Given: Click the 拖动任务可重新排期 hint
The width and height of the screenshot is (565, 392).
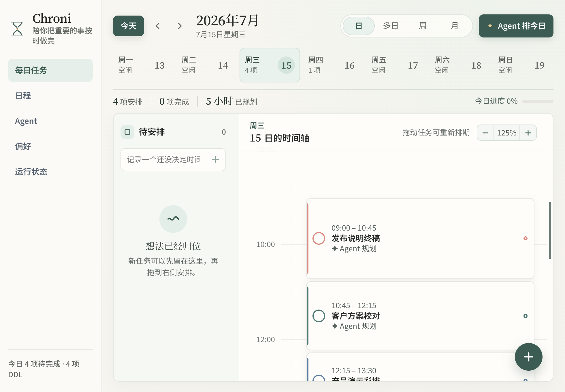Looking at the screenshot, I should point(436,133).
